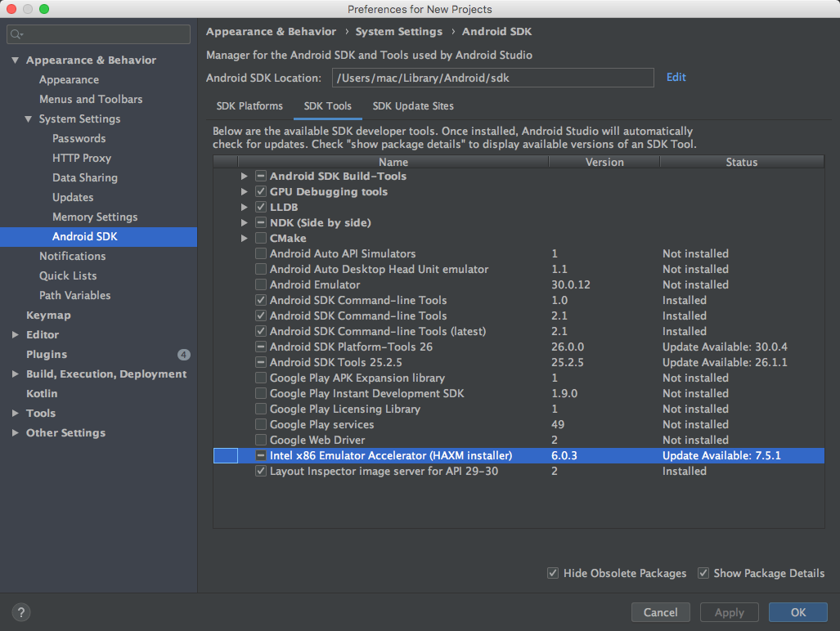
Task: Check the Android Emulator checkbox
Action: tap(261, 284)
